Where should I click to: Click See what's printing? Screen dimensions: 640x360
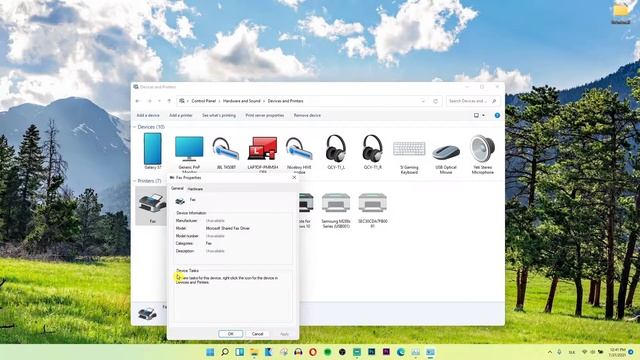(x=219, y=116)
